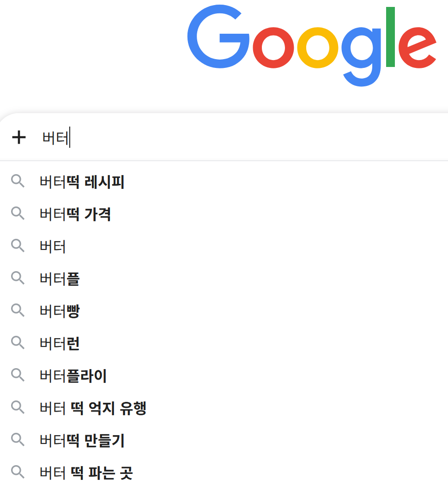Viewport: 448px width, 491px height.
Task: Click magnifier icon next to 버터빵 suggestion
Action: [x=18, y=310]
